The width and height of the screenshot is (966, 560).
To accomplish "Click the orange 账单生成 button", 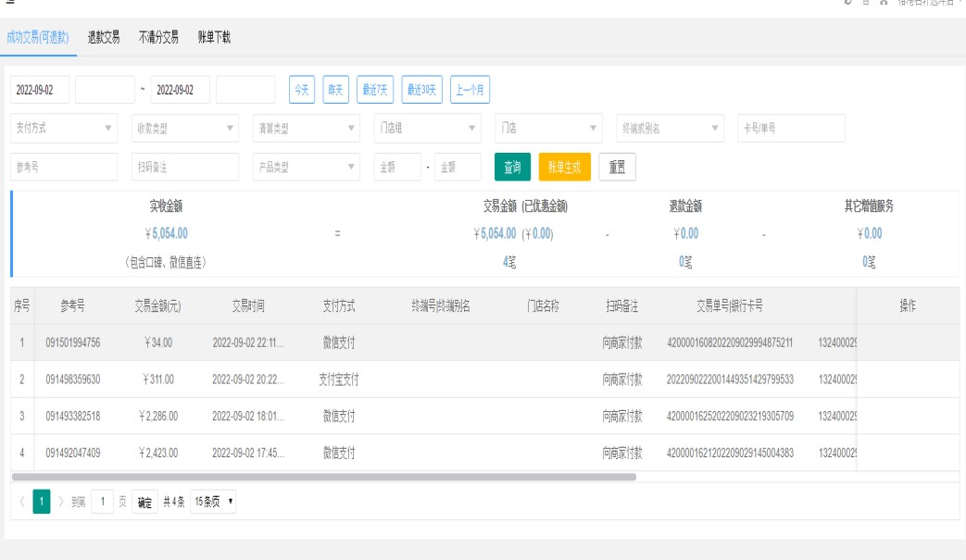I will click(564, 167).
